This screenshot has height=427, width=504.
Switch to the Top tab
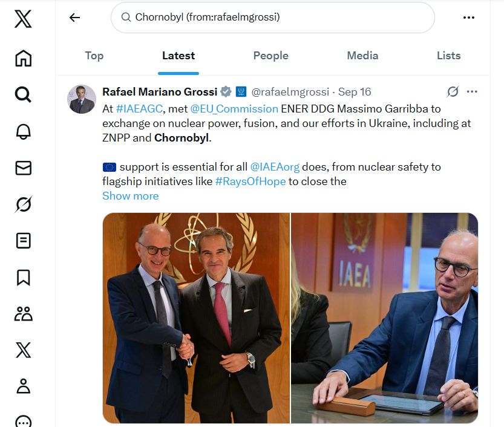click(94, 56)
